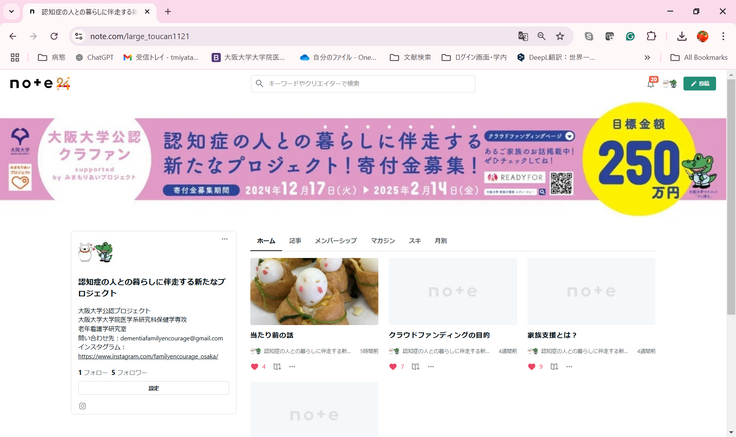Open the Chrome downloads icon
736x437 pixels.
coord(682,36)
